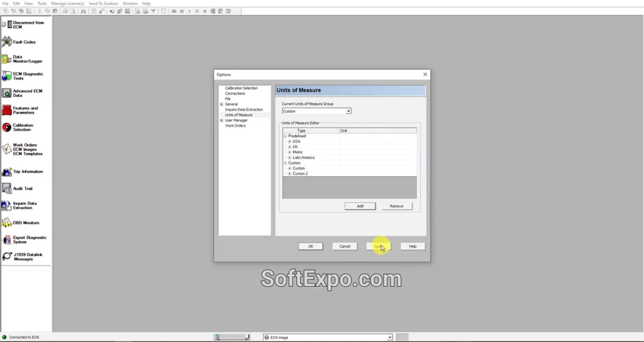Image resolution: width=644 pixels, height=342 pixels.
Task: Click the Print Preview toolbar icon
Action: click(x=73, y=11)
